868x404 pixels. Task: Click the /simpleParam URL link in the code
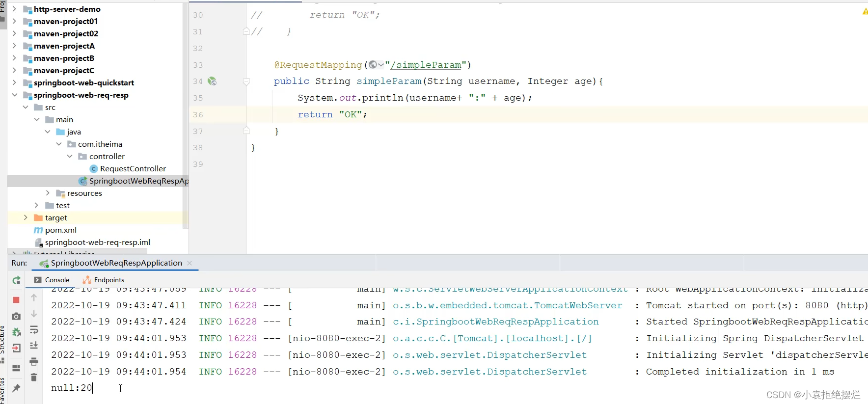click(x=426, y=65)
